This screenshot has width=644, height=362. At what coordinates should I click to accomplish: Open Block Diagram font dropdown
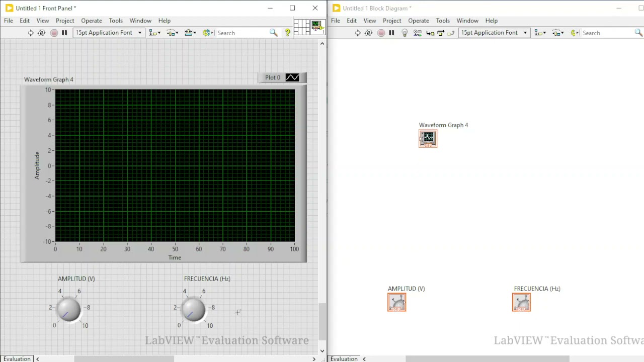click(x=494, y=33)
